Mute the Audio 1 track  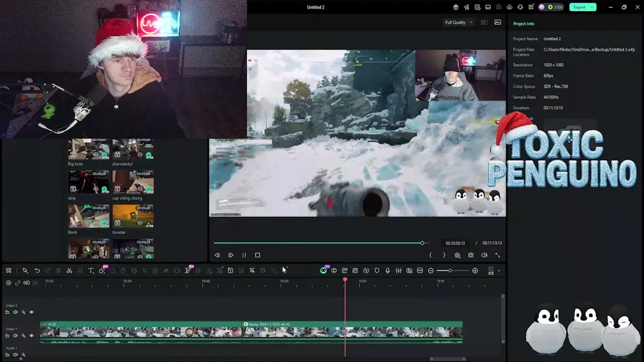15,355
